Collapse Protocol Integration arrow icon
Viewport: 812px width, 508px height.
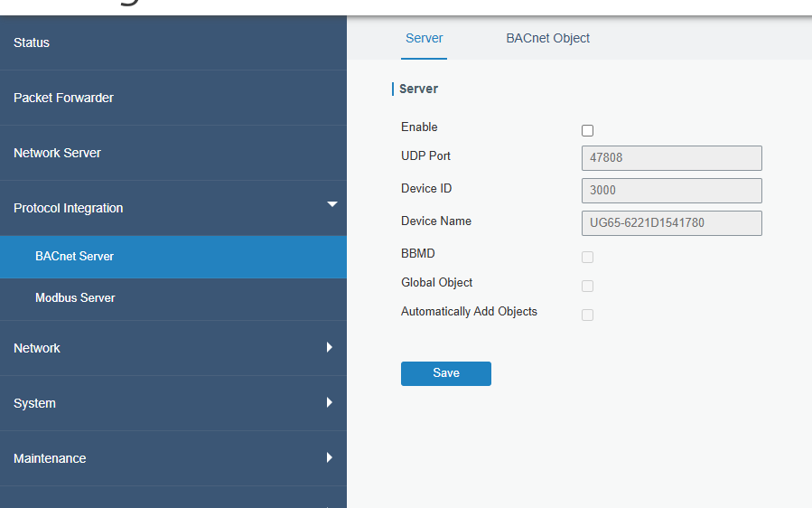point(332,204)
